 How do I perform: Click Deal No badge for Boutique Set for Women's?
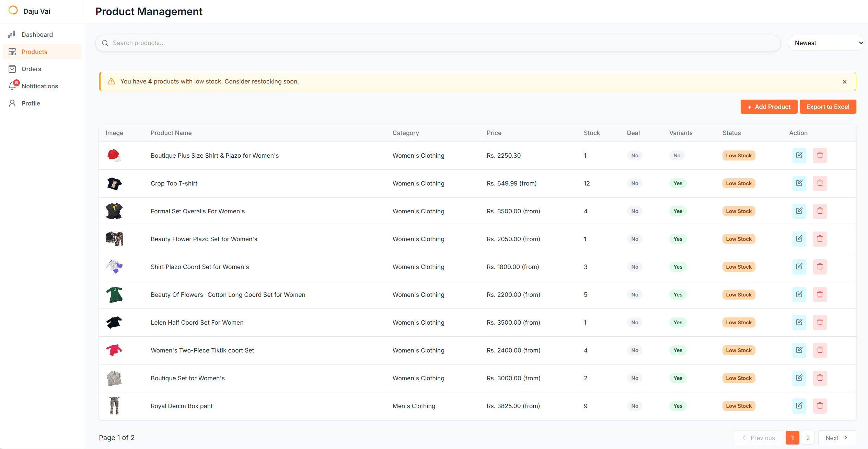pos(635,378)
